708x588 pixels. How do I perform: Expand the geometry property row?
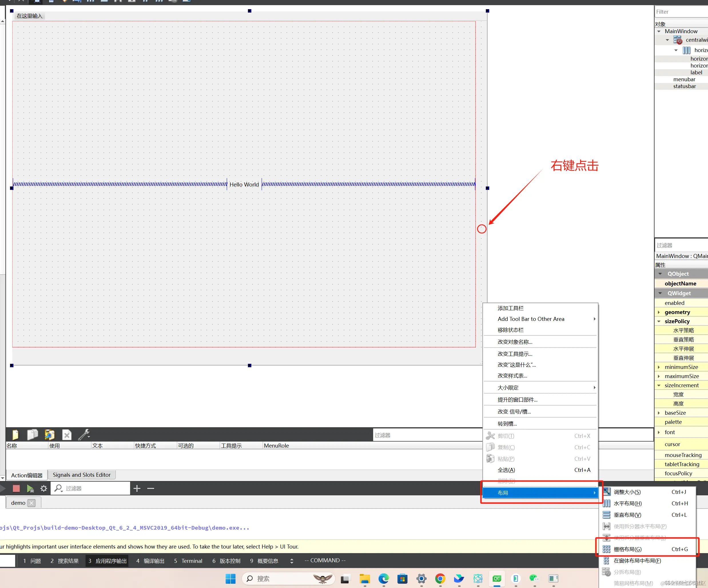(659, 312)
